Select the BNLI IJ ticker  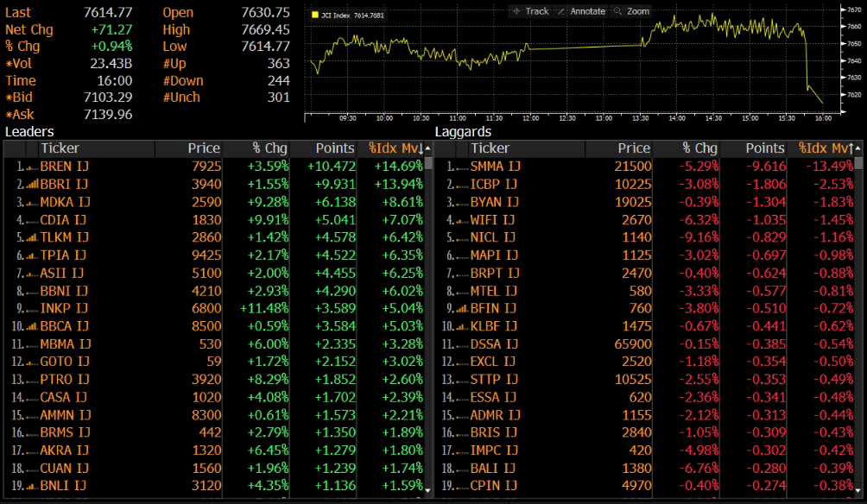(63, 486)
